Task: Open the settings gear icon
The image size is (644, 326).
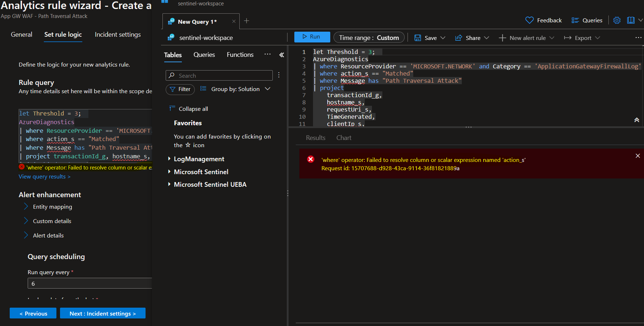Action: point(617,20)
